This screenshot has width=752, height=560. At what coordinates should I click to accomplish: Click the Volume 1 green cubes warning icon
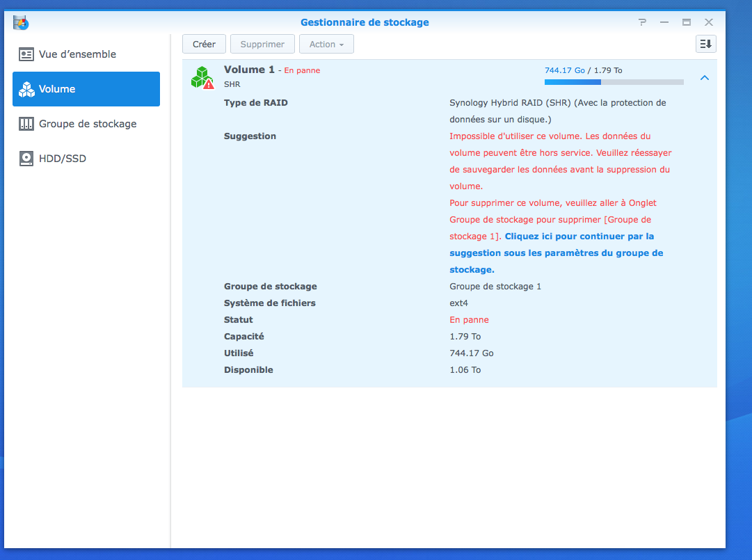(x=202, y=77)
